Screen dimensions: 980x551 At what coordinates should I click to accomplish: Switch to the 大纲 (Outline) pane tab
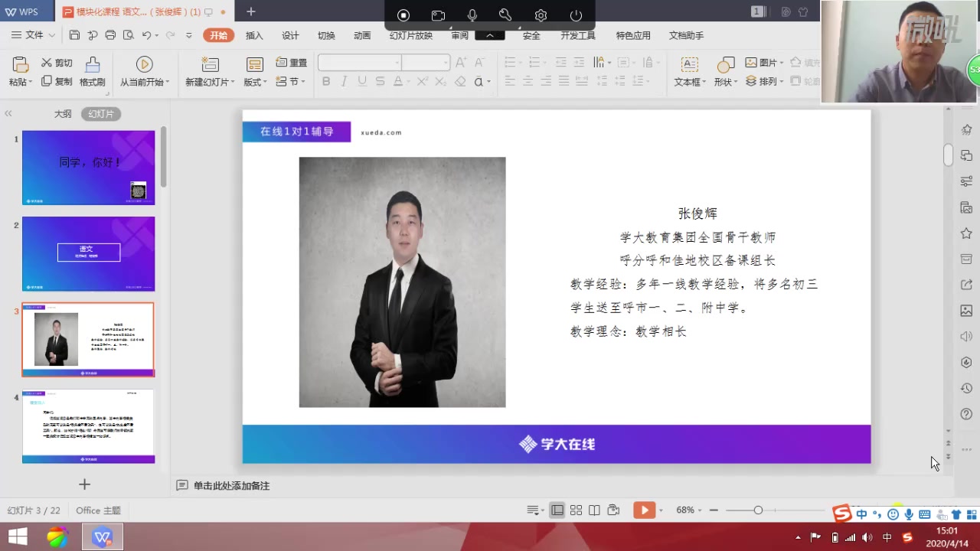(63, 113)
